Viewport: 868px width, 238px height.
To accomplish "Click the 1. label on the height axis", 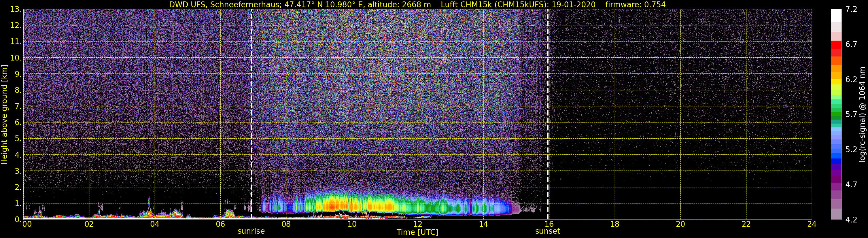I will tap(18, 203).
